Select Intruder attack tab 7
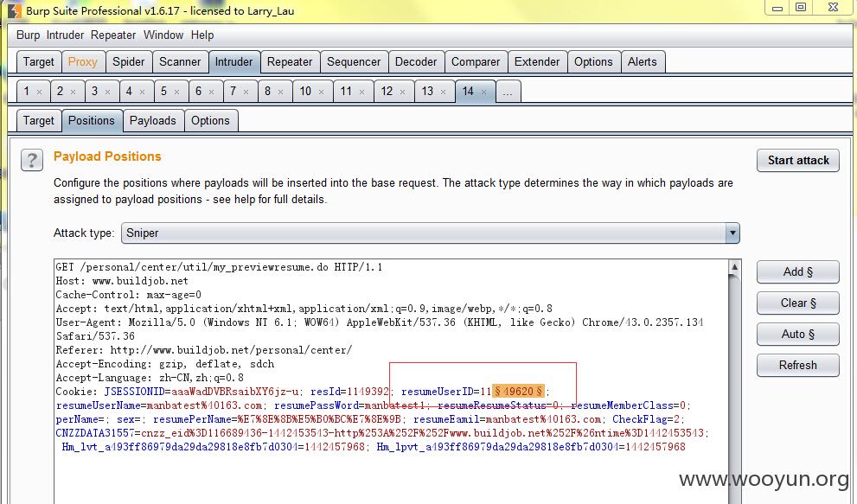Image resolution: width=857 pixels, height=504 pixels. [x=233, y=92]
